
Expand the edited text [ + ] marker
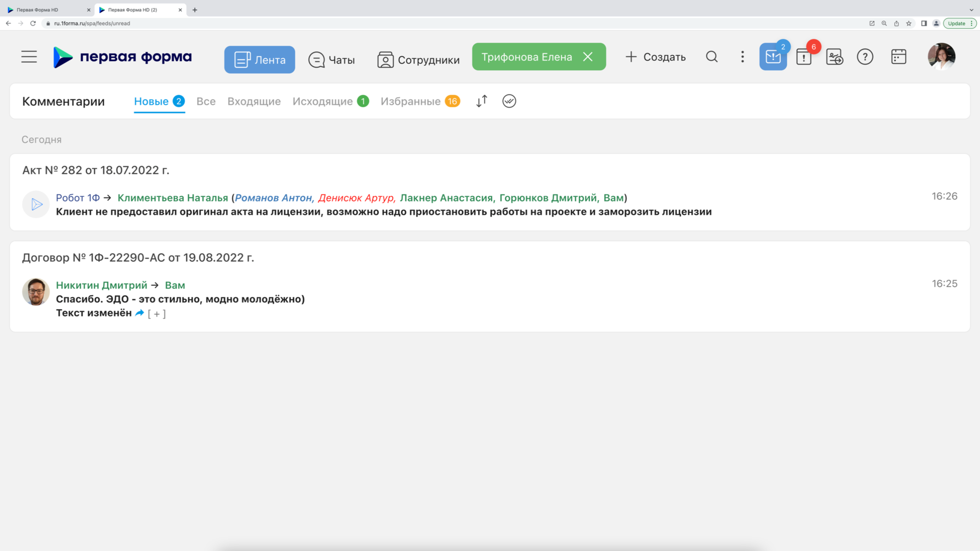pos(157,314)
